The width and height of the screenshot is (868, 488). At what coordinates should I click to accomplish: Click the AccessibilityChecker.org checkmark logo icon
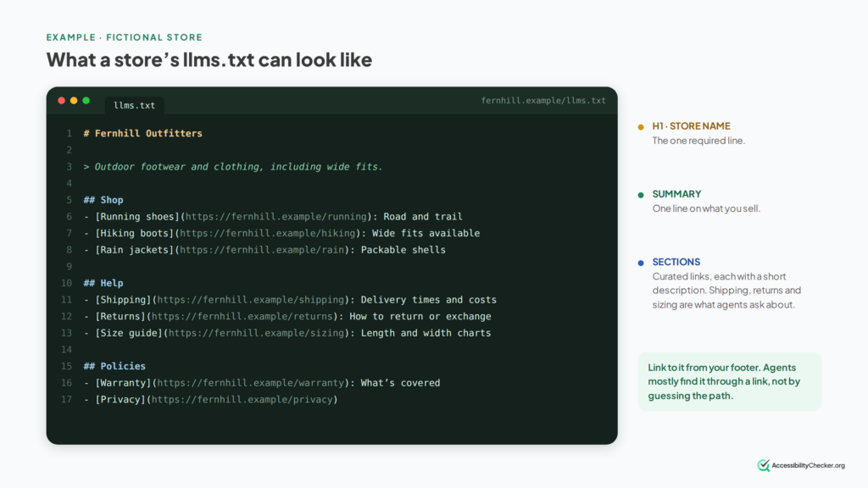coord(764,465)
